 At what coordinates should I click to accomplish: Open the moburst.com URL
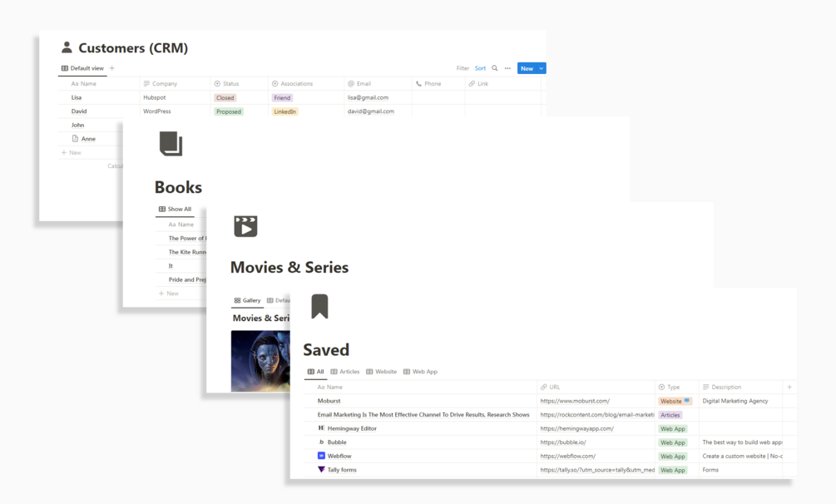pos(575,401)
